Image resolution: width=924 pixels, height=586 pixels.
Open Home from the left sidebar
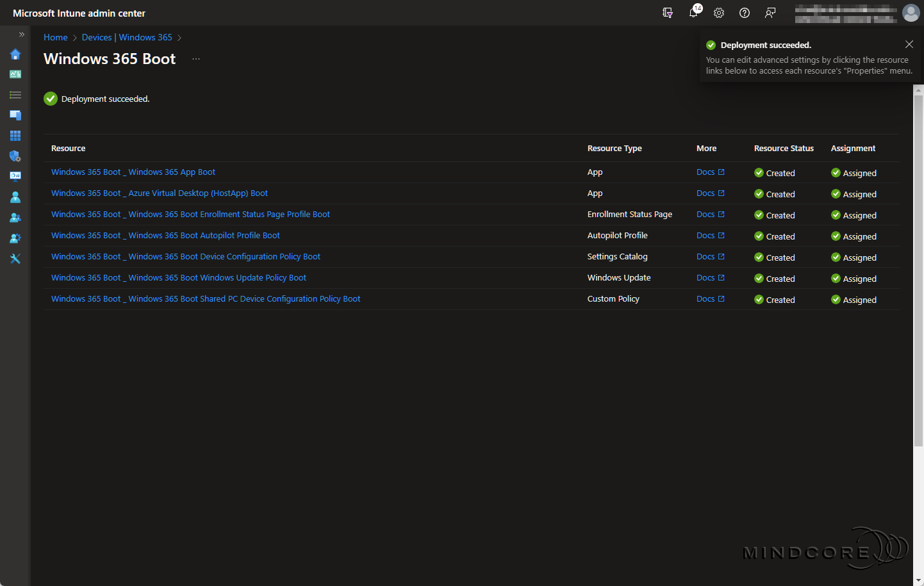[15, 54]
